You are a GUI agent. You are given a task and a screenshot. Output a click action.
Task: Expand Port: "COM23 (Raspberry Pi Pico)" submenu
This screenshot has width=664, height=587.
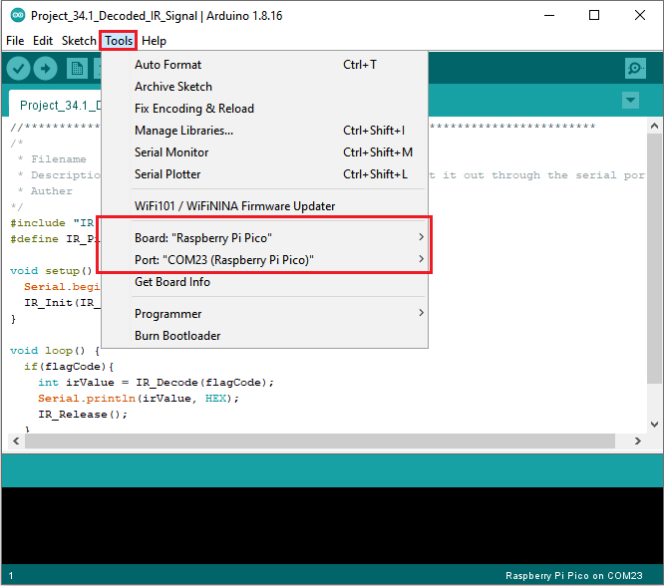point(265,260)
